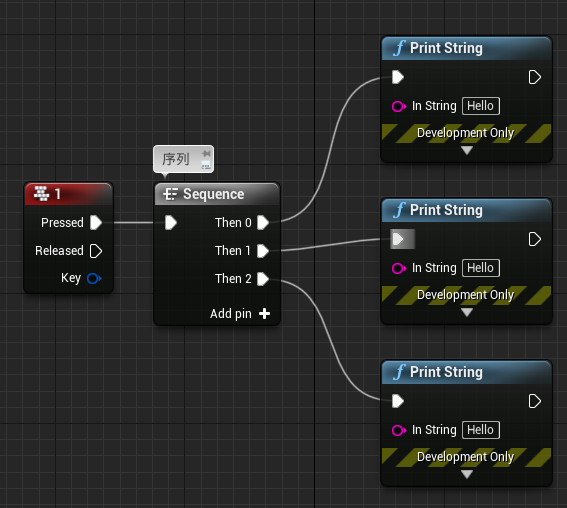Add a pin to Sequence node
This screenshot has width=567, height=508.
click(x=264, y=313)
